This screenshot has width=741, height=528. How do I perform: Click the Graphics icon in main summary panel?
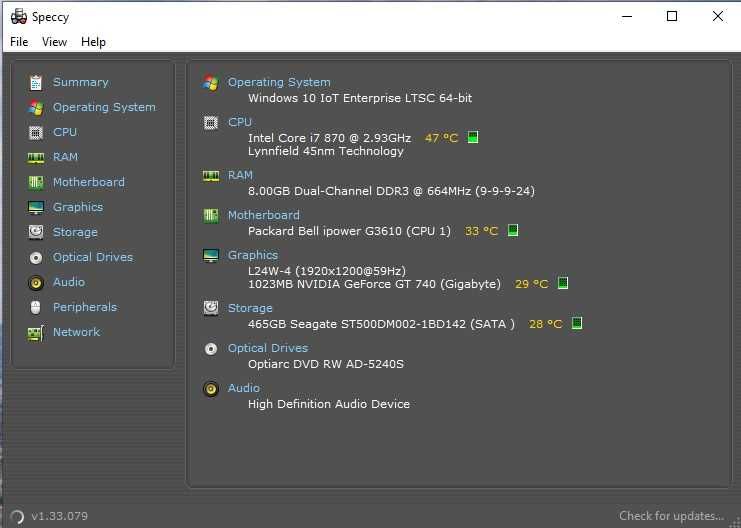click(x=211, y=256)
